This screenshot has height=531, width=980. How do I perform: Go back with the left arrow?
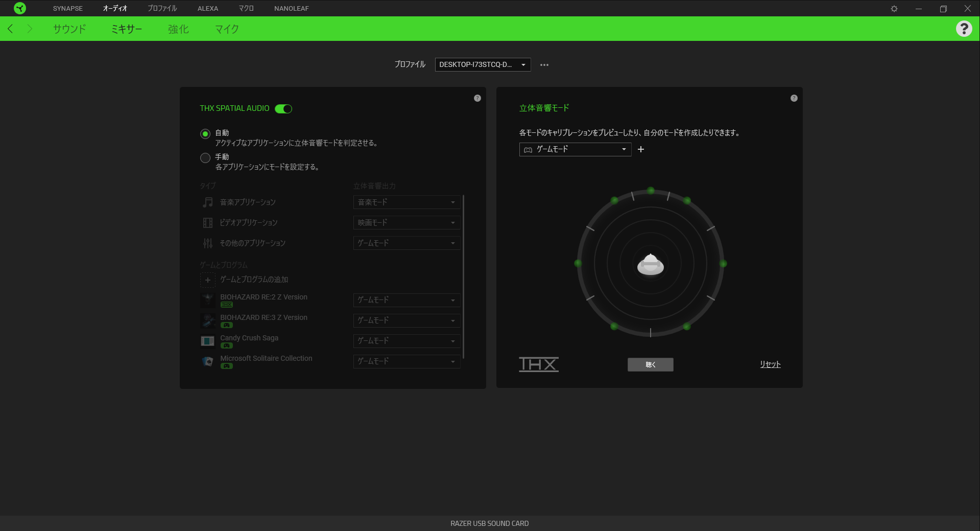pos(10,29)
